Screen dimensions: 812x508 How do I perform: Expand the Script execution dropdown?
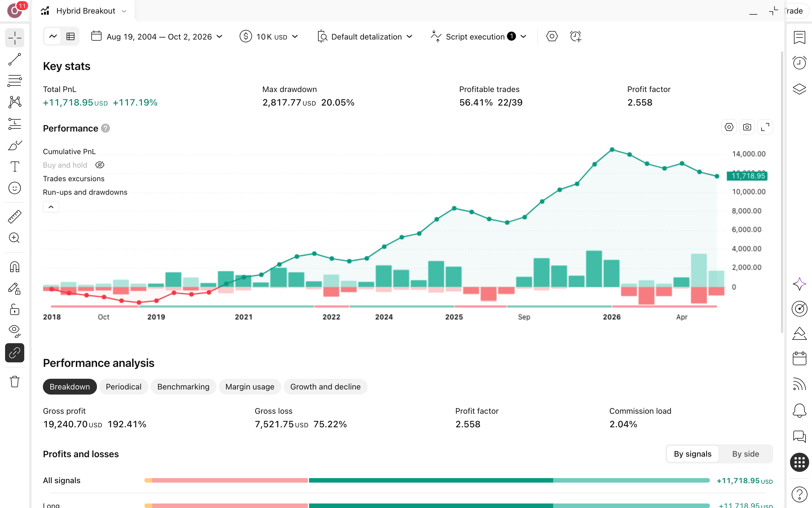(x=479, y=37)
